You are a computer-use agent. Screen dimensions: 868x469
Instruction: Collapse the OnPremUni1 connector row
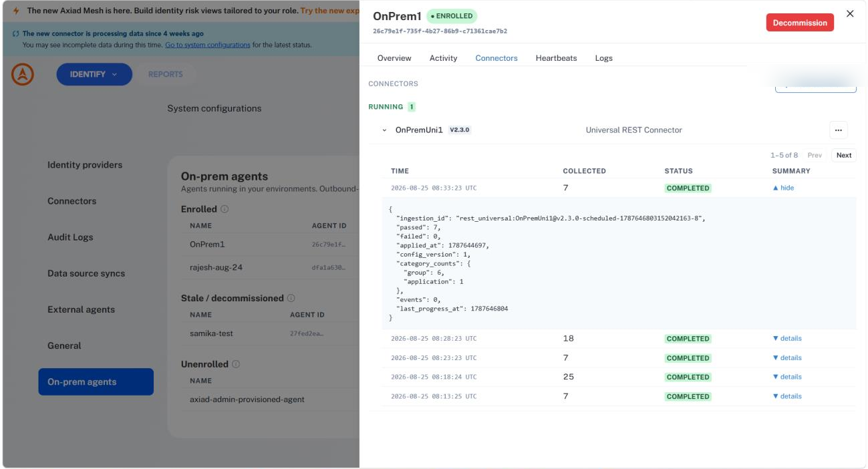tap(384, 130)
